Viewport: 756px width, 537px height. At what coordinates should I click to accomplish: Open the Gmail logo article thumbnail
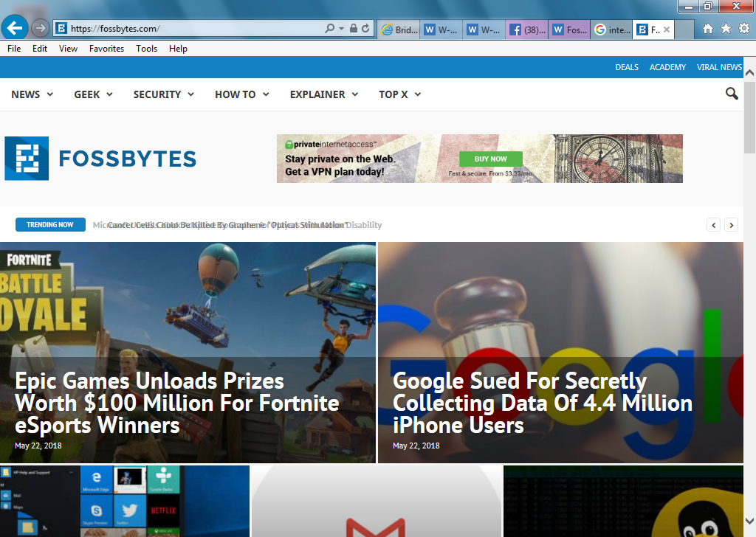click(x=377, y=501)
